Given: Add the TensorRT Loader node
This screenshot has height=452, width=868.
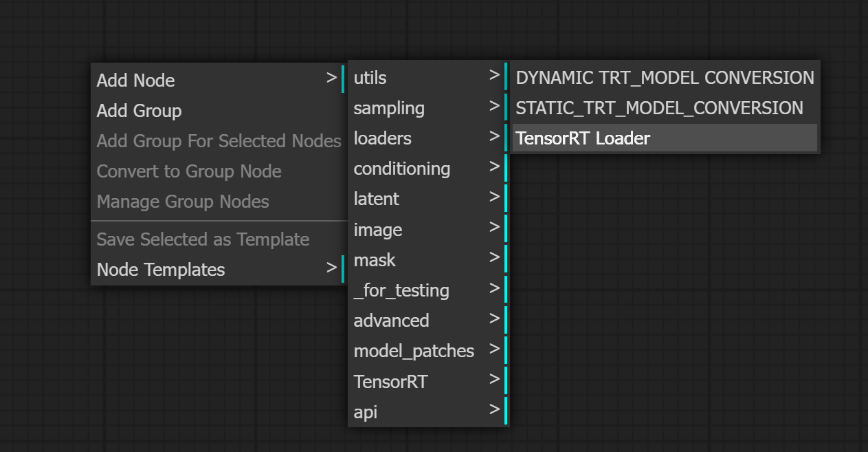Looking at the screenshot, I should pos(583,138).
